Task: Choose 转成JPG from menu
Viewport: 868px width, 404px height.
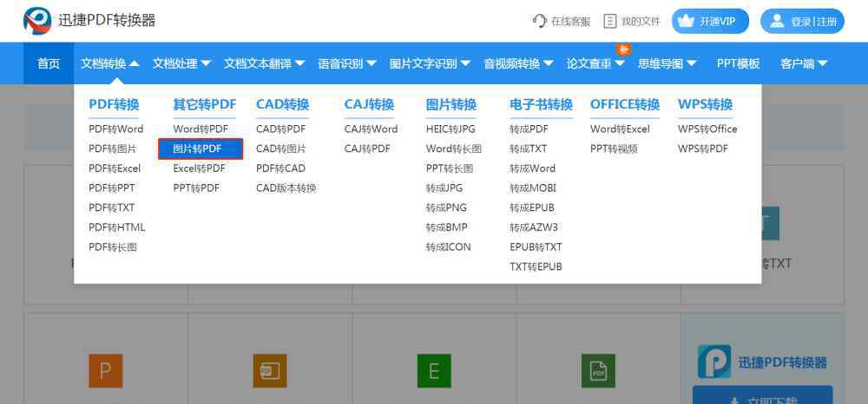Action: (x=444, y=188)
